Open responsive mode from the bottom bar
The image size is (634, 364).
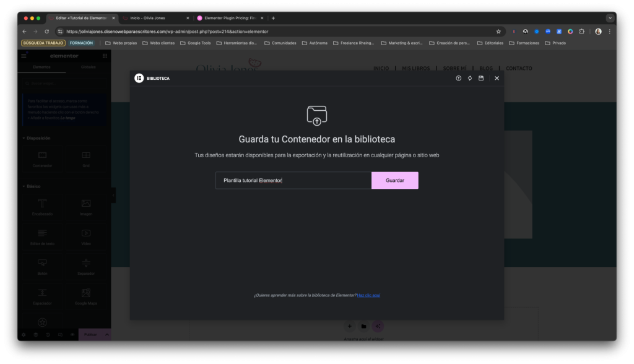click(x=59, y=334)
